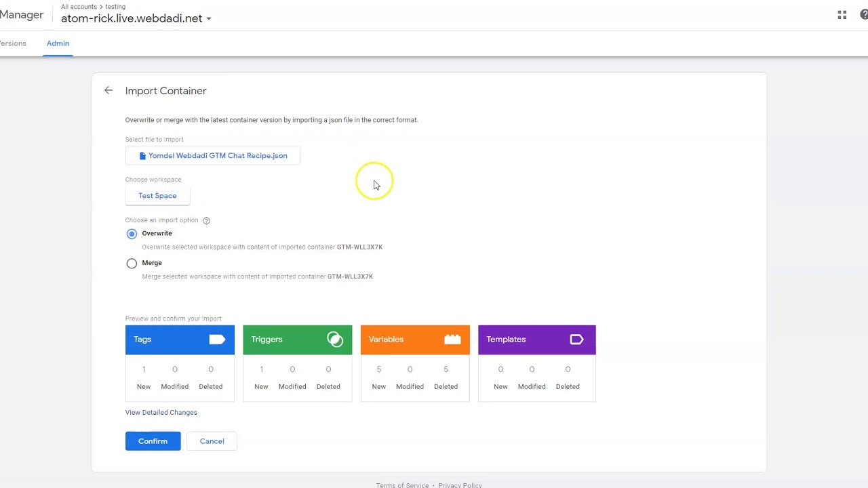
Task: Click the Tags card header
Action: (180, 340)
